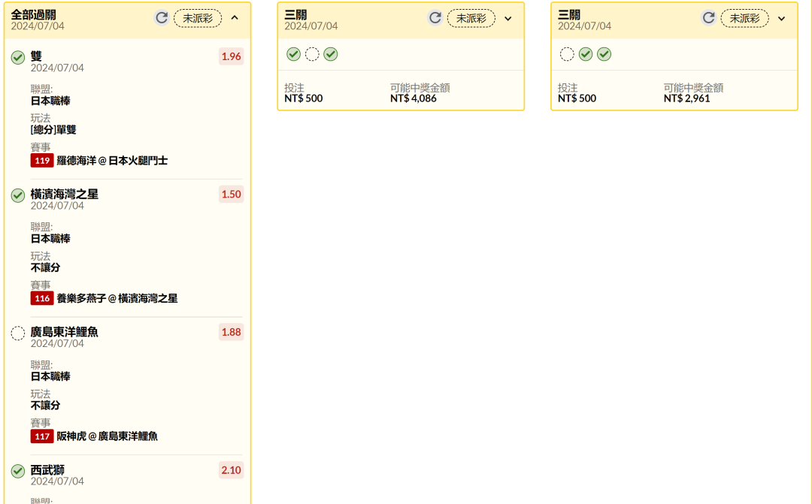This screenshot has height=504, width=812.
Task: Click match text 羅德海洋 @ 日本火腿鬥士
Action: [x=112, y=161]
